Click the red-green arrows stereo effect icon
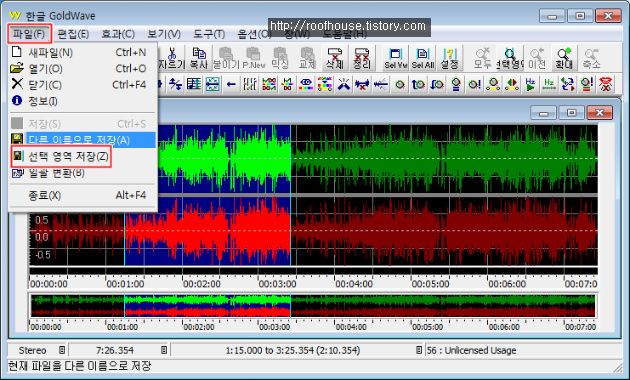The height and width of the screenshot is (380, 630). [x=512, y=84]
